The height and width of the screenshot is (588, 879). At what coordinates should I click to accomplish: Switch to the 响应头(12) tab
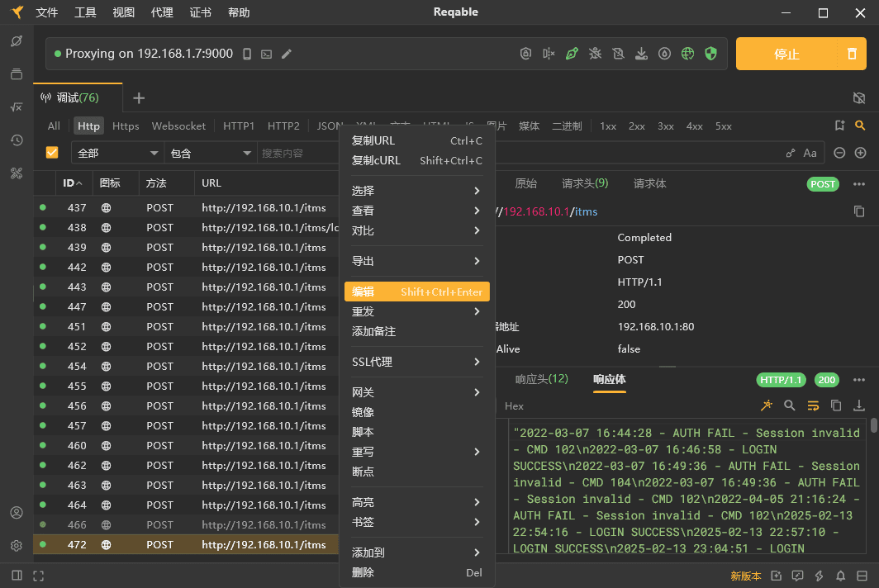pos(541,379)
